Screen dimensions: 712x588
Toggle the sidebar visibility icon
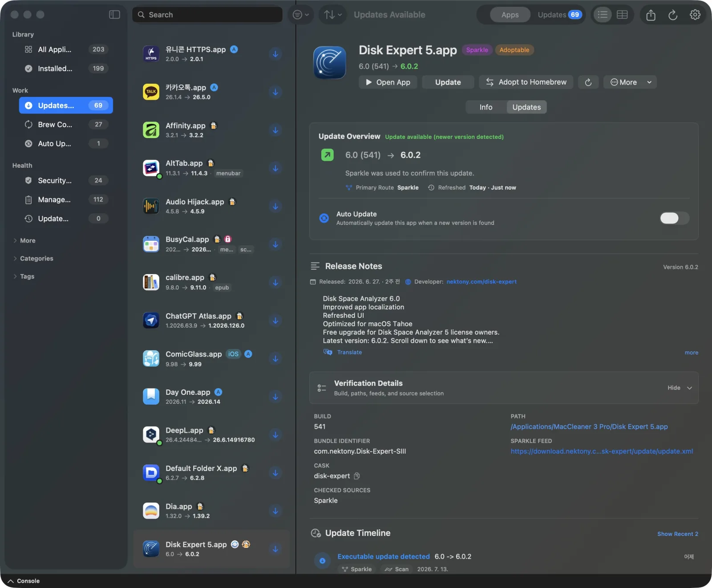coord(114,15)
